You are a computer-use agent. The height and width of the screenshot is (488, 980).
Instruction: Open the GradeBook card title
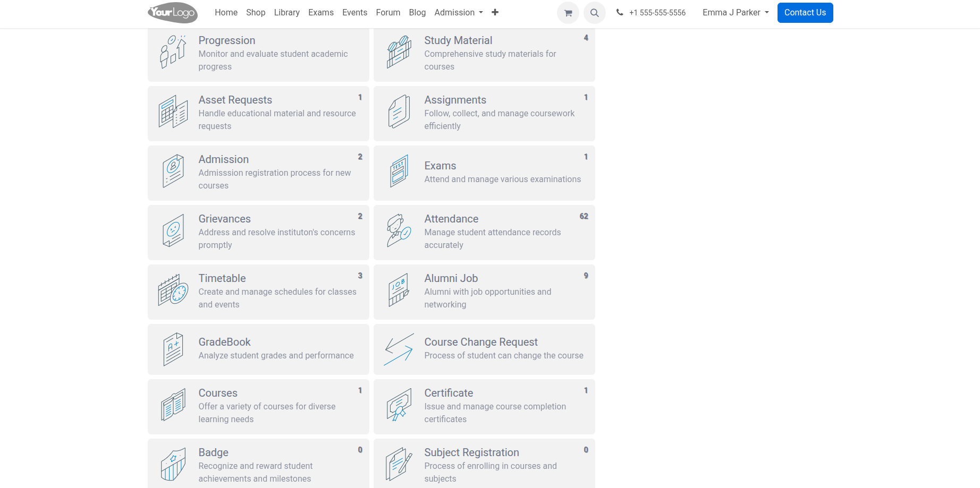coord(225,342)
